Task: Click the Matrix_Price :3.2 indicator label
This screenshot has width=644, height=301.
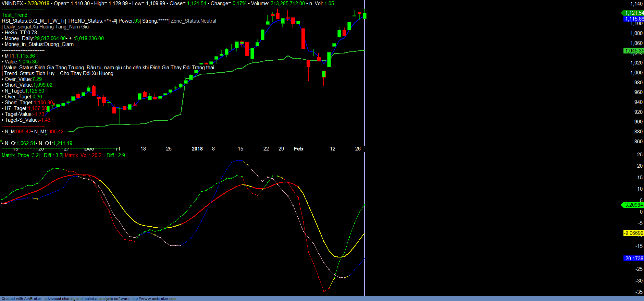Action: [21, 155]
